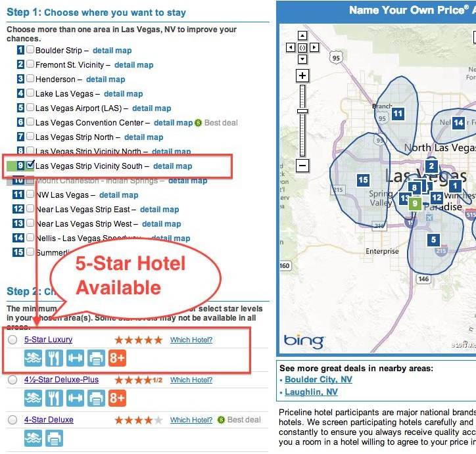Open detail map for Lake Las Vegas
476x454 pixels.
[x=123, y=94]
